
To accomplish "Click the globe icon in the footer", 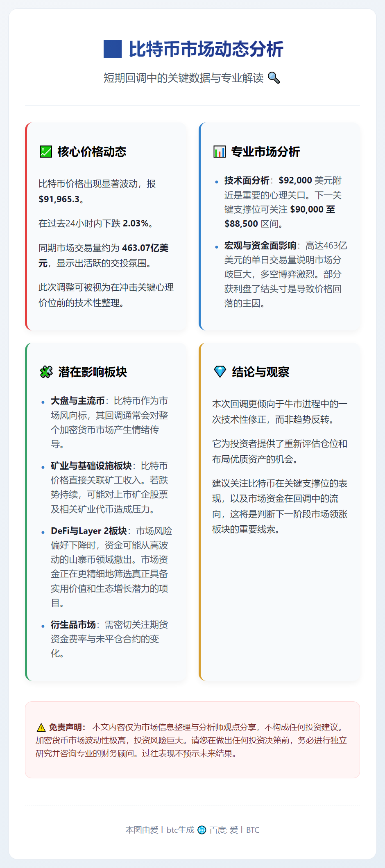I will [202, 830].
